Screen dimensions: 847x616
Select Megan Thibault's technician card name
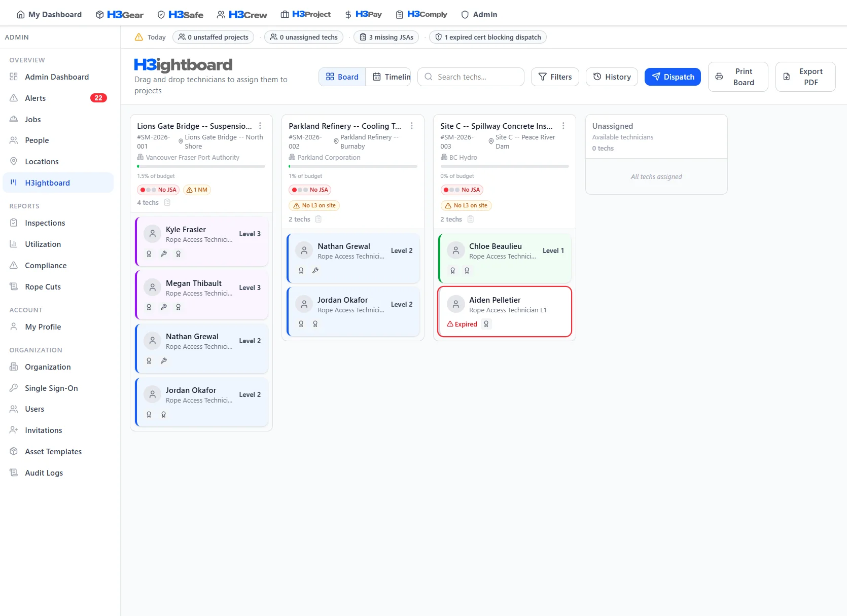tap(194, 283)
